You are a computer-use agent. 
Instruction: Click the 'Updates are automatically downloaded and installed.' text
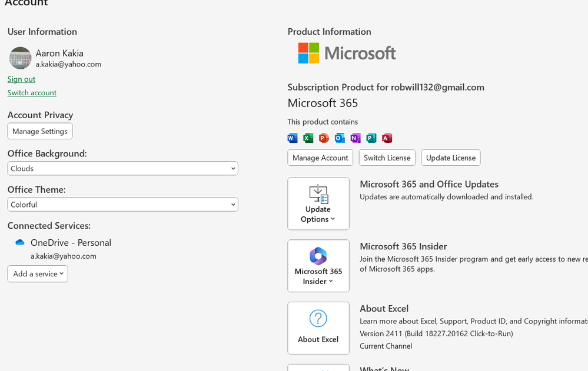pos(447,197)
